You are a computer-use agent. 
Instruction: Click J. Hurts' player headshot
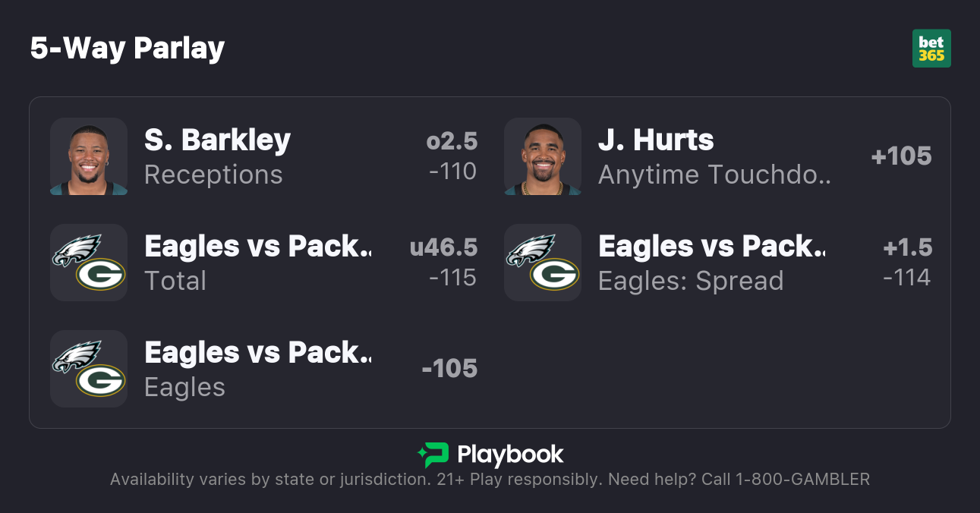coord(543,156)
